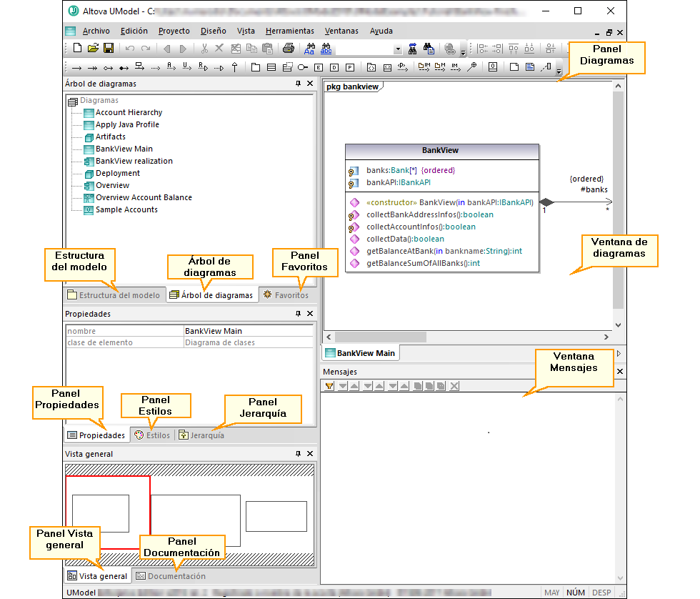
Task: Click the Copy icon in toolbar
Action: coord(251,48)
